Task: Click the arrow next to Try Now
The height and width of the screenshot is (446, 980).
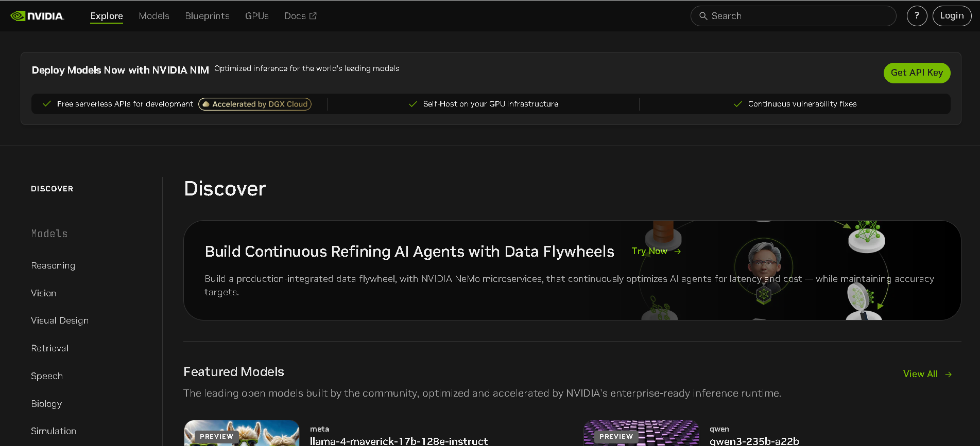Action: pos(678,252)
